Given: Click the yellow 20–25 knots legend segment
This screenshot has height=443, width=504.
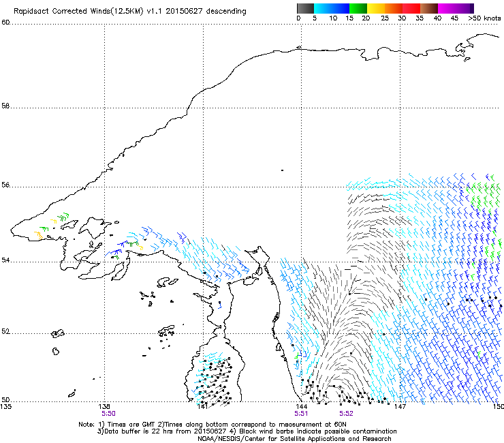Looking at the screenshot, I should (x=376, y=8).
